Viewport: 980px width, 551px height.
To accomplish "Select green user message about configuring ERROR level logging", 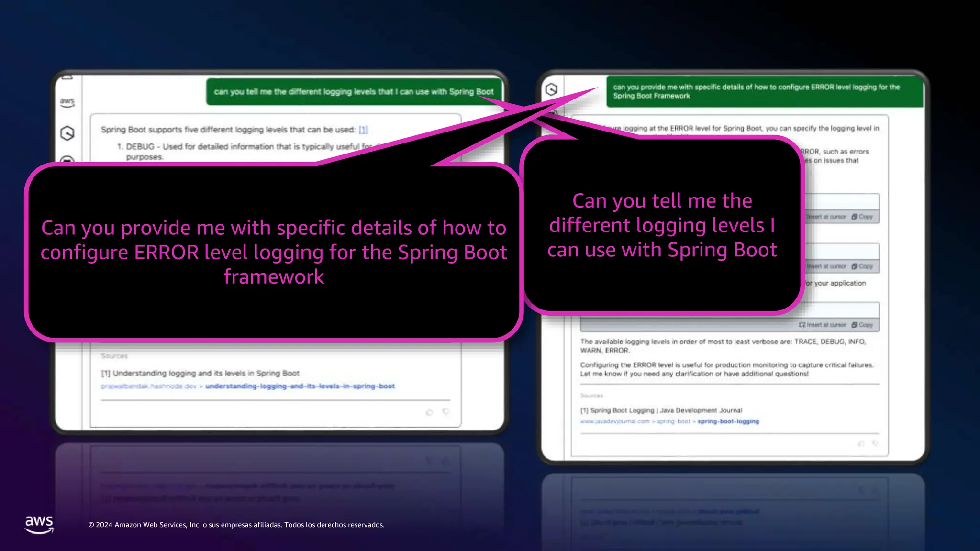I will pos(765,91).
